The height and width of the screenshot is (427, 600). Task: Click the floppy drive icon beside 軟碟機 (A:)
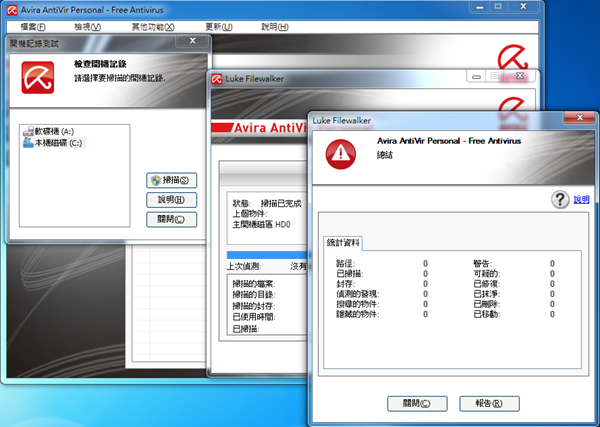coord(28,132)
